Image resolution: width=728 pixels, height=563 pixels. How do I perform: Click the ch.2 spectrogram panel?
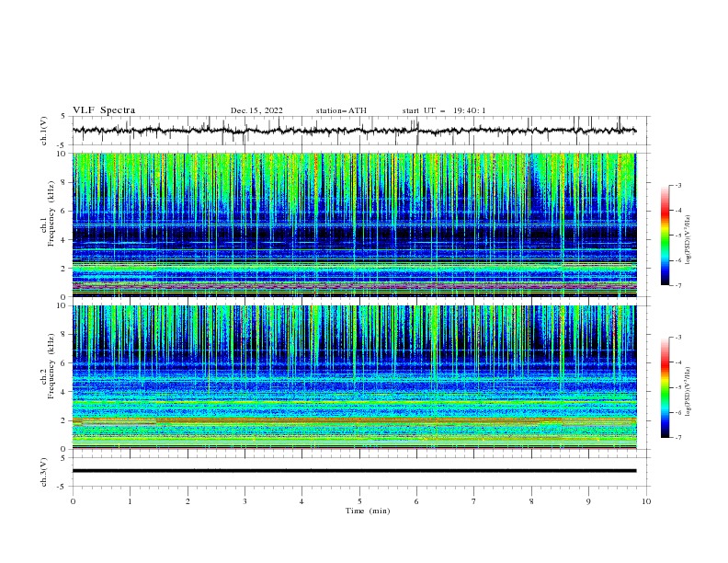354,377
